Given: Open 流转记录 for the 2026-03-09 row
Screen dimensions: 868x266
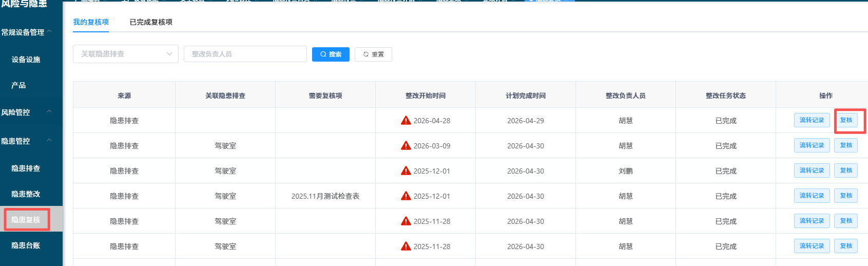Looking at the screenshot, I should (x=812, y=145).
